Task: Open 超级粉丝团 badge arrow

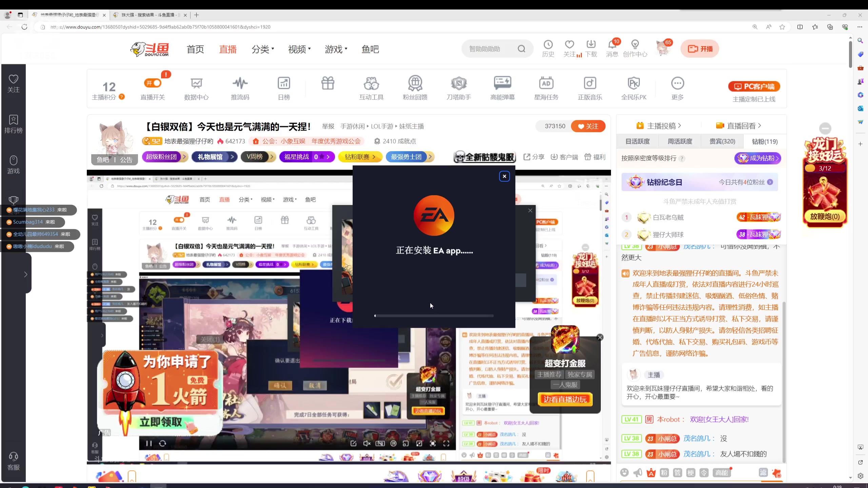Action: 184,157
